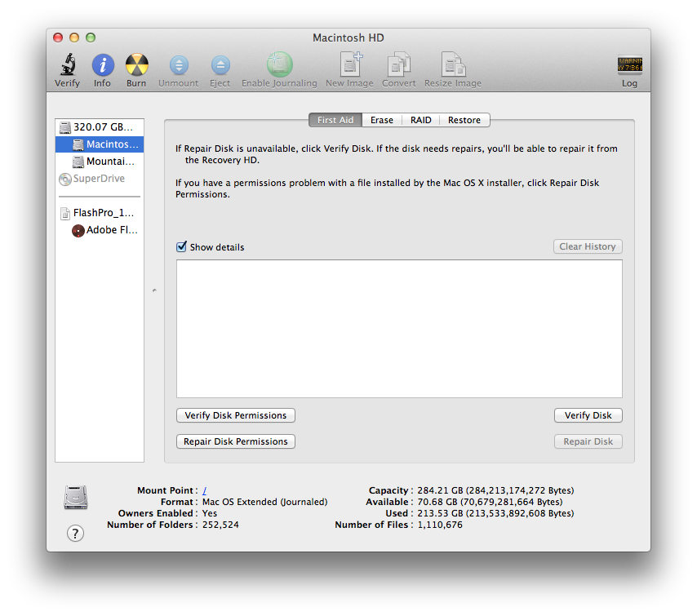Image resolution: width=697 pixels, height=616 pixels.
Task: Click the Verify microscope icon in toolbar
Action: click(x=68, y=65)
